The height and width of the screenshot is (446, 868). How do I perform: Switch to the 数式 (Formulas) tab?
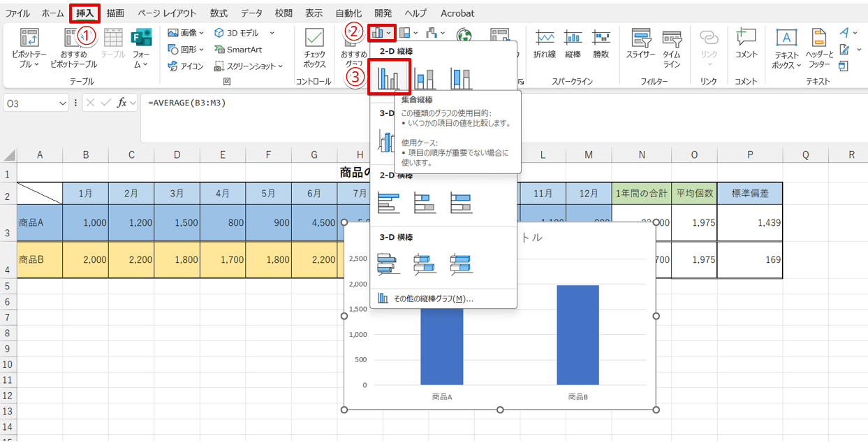[x=219, y=13]
